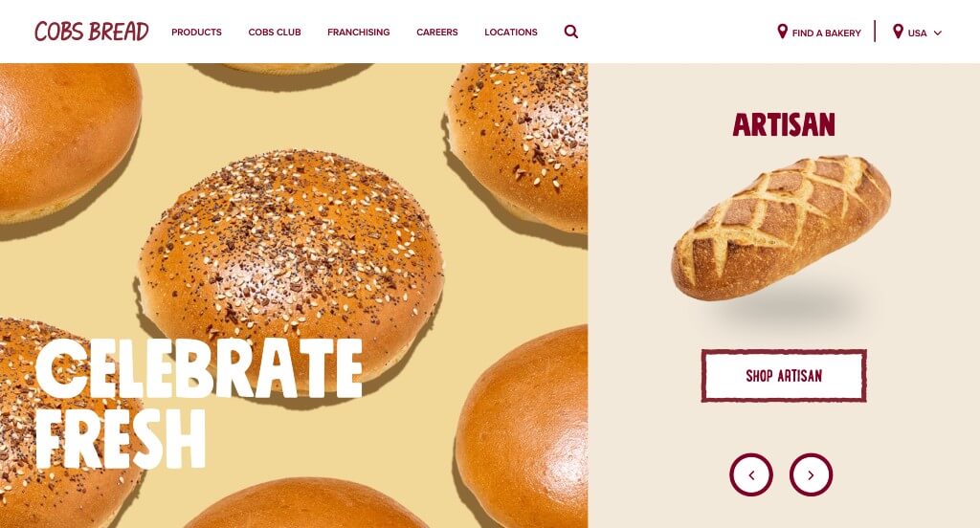
Task: Advance to the next carousel slide
Action: tap(811, 474)
